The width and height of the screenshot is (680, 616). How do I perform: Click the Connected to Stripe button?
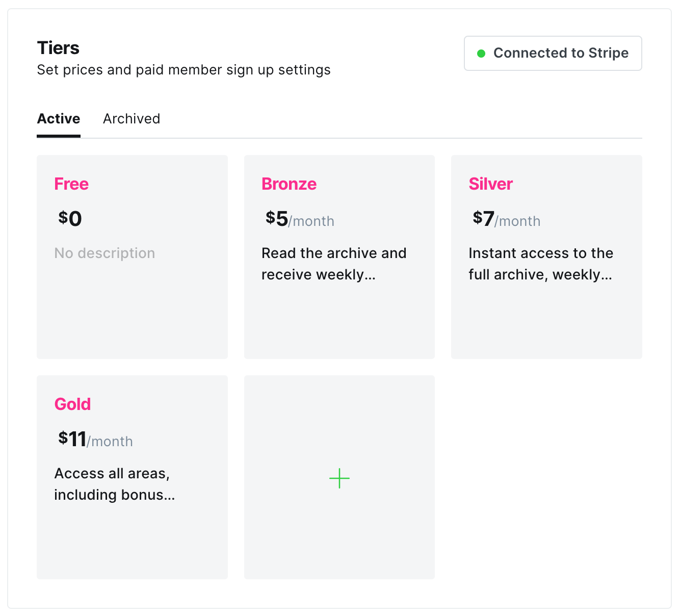pyautogui.click(x=553, y=53)
